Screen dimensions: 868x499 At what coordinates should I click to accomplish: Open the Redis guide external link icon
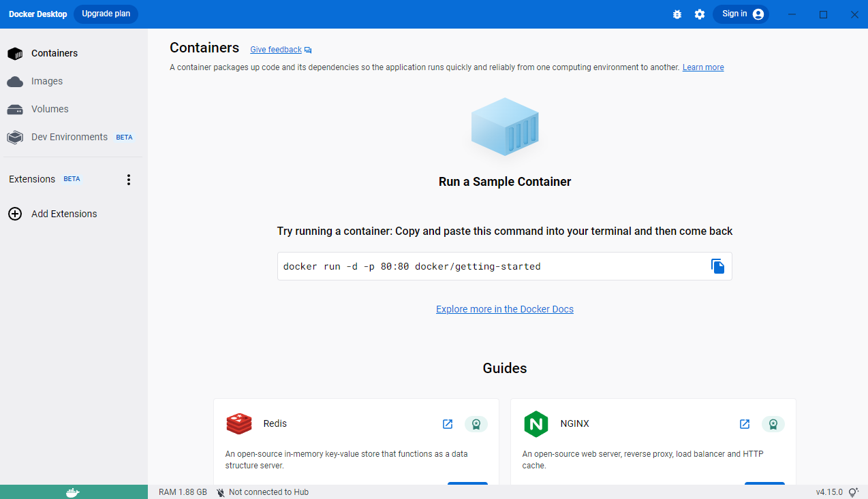click(448, 424)
